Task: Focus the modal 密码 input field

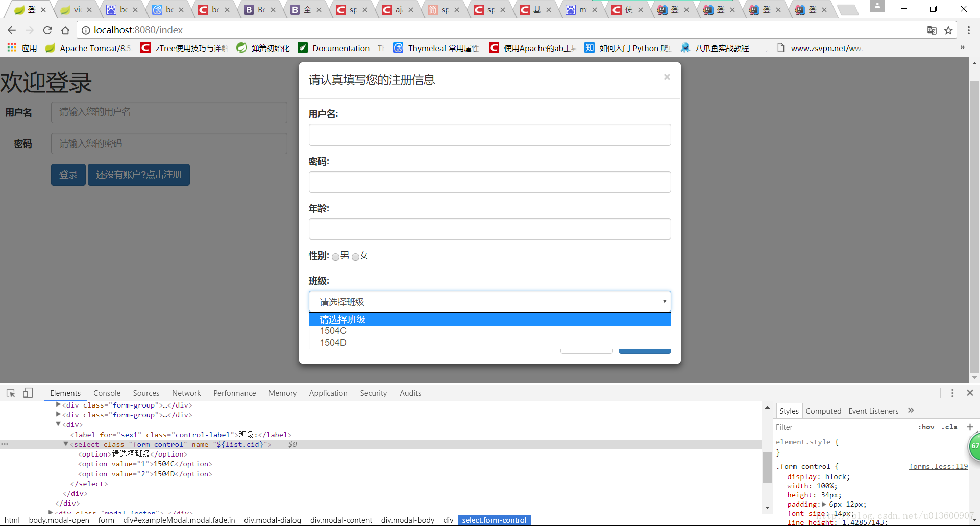Action: [x=489, y=182]
